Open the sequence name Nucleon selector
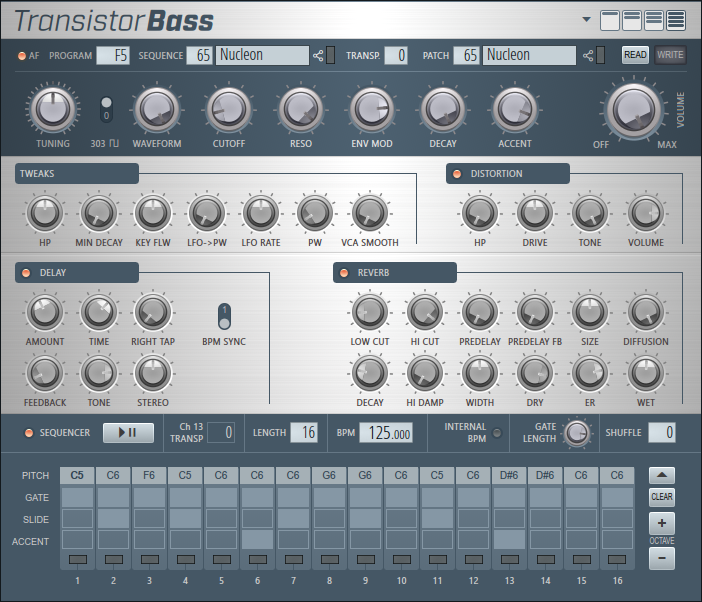702x602 pixels. click(262, 55)
